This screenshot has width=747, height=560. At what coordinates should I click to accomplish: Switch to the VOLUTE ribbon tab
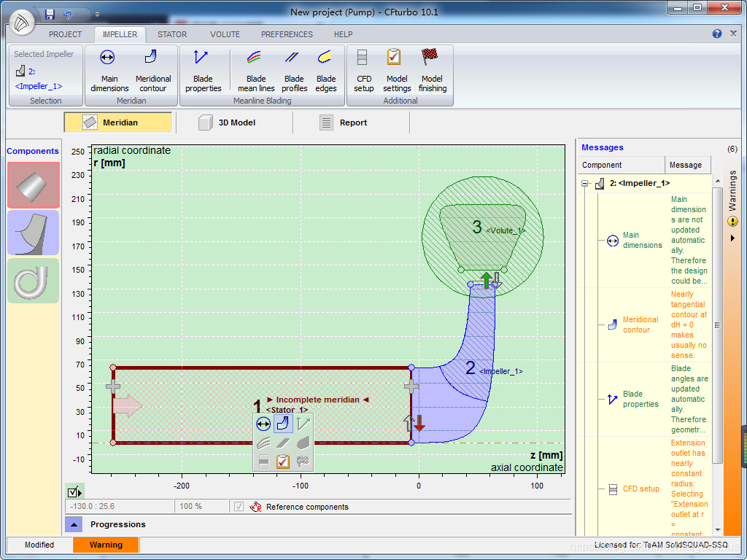click(225, 34)
